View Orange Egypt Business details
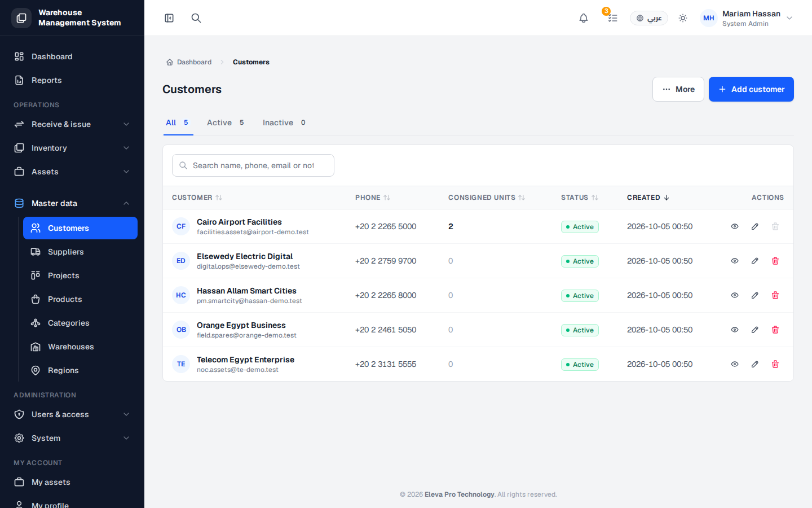 [x=735, y=330]
